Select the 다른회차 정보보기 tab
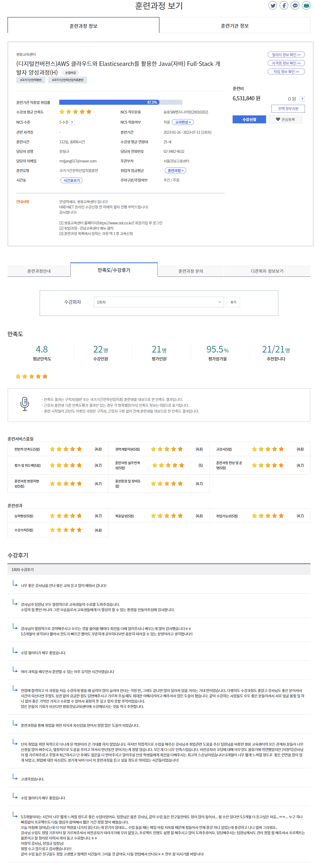The width and height of the screenshot is (315, 868). [x=267, y=271]
